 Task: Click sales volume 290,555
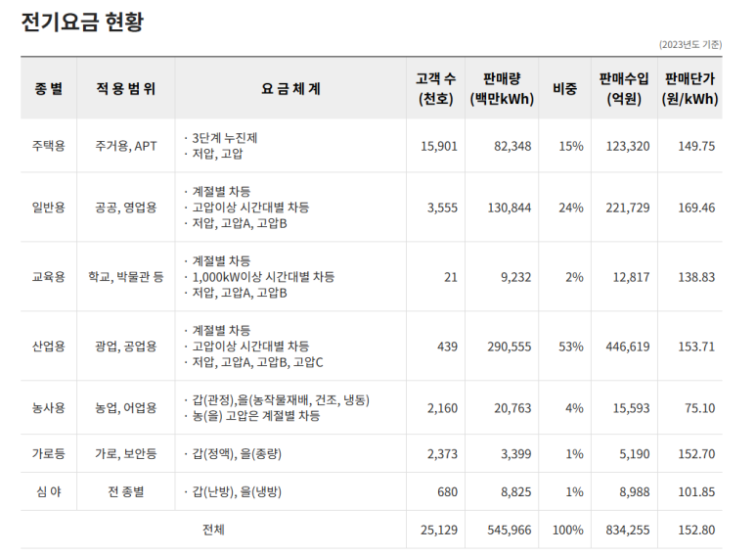[510, 347]
